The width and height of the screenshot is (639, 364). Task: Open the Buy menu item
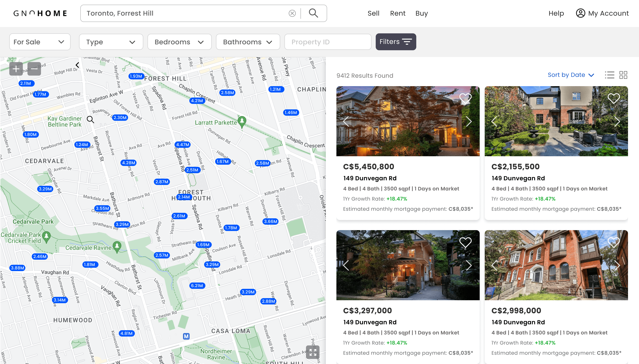click(421, 13)
